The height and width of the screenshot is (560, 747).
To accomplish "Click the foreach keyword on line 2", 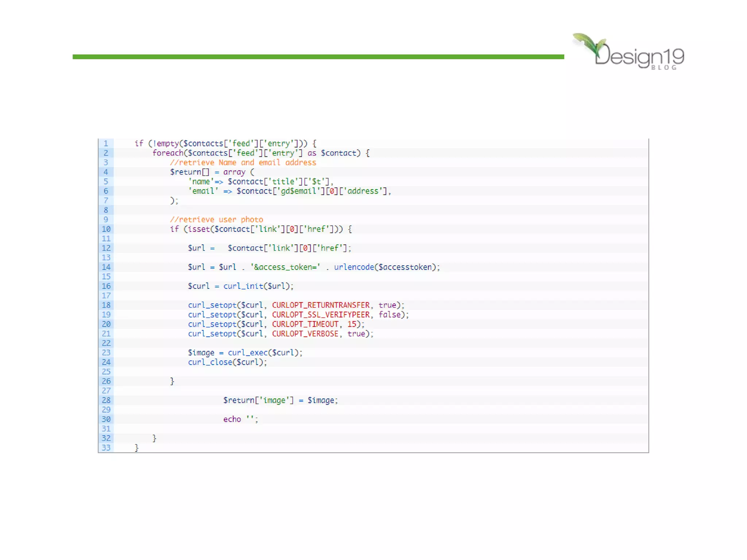I will 168,153.
